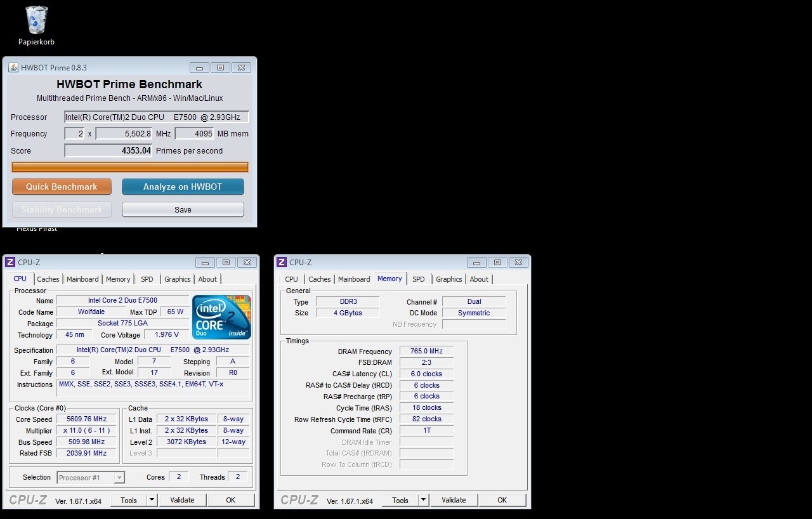812x519 pixels.
Task: Expand Tools dropdown arrow in left CPU-Z
Action: [x=152, y=500]
